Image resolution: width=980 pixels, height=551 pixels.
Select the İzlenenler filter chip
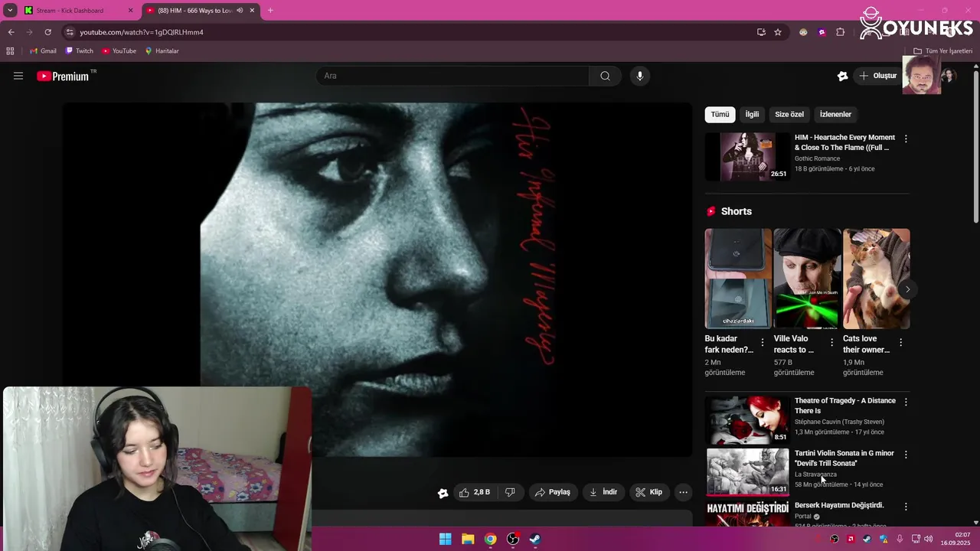[835, 114]
